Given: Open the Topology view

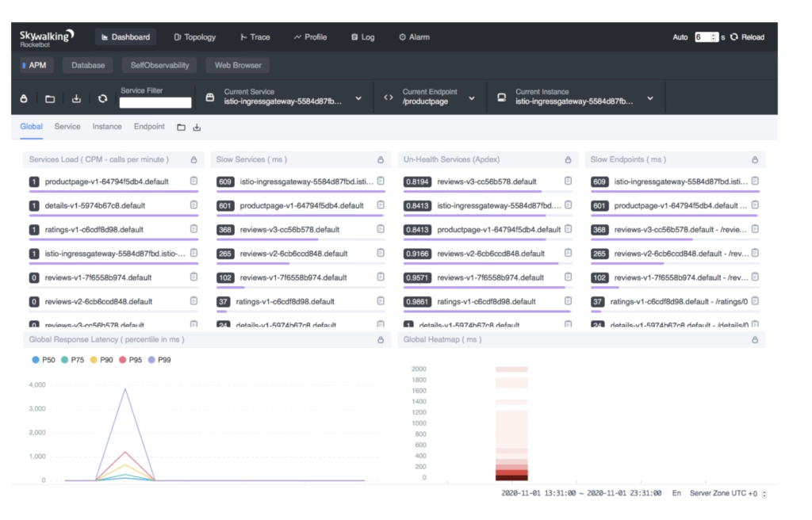Looking at the screenshot, I should pos(195,37).
